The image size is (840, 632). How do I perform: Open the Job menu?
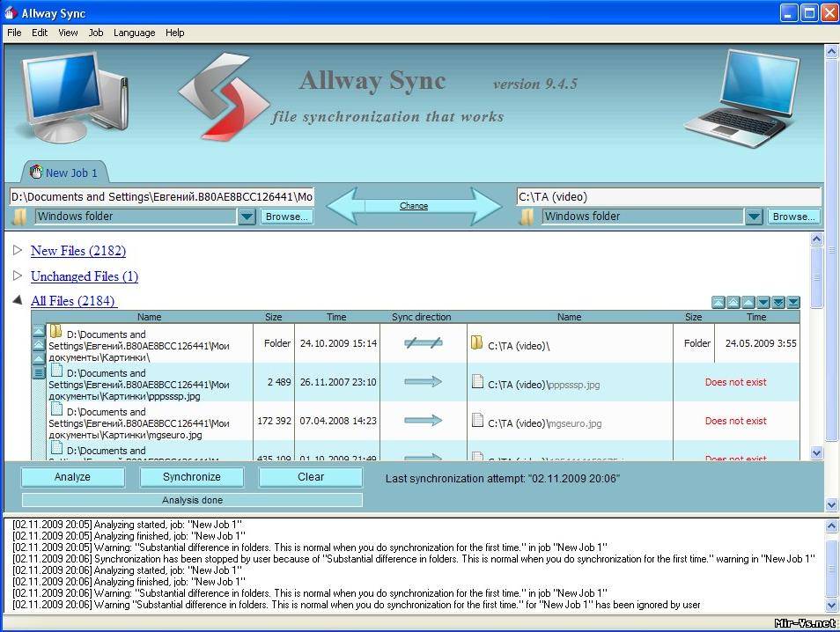coord(96,33)
